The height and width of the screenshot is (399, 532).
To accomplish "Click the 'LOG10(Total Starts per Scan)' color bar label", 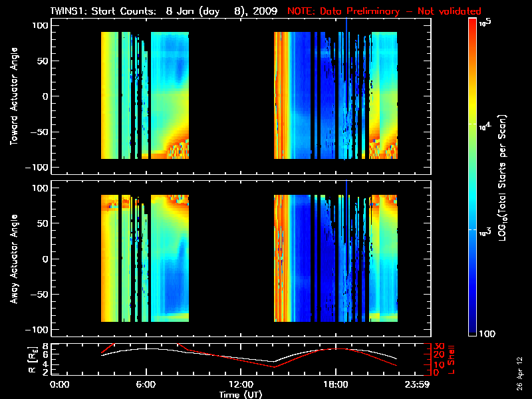I will [504, 178].
